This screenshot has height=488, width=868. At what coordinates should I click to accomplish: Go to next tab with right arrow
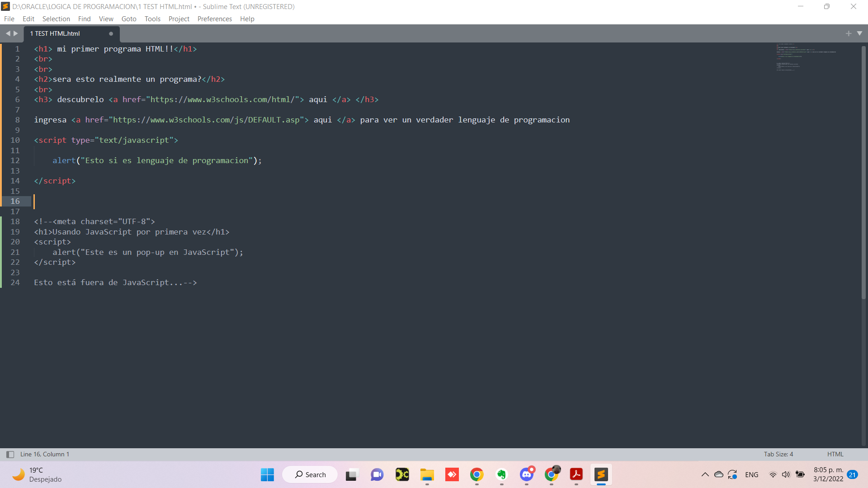(16, 33)
